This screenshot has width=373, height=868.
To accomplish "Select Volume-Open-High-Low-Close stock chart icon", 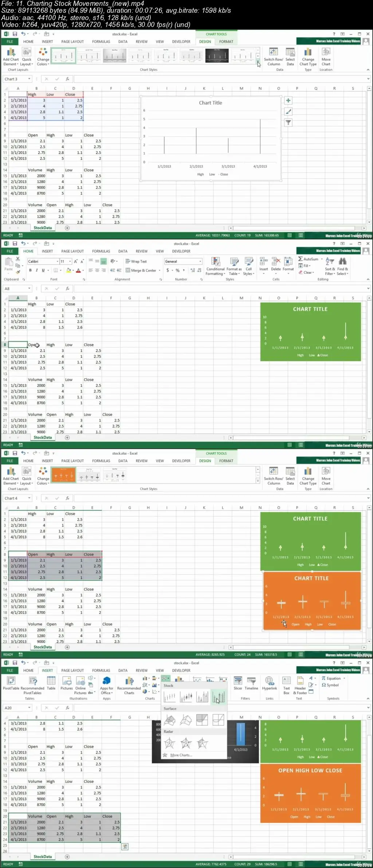I will coord(219,698).
